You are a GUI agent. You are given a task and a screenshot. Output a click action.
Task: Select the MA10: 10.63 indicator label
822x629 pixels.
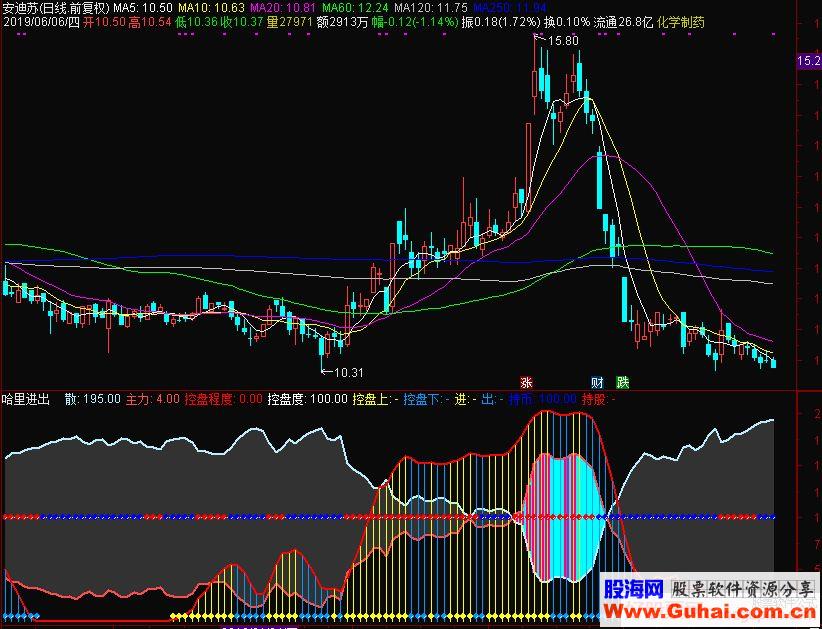pos(212,8)
